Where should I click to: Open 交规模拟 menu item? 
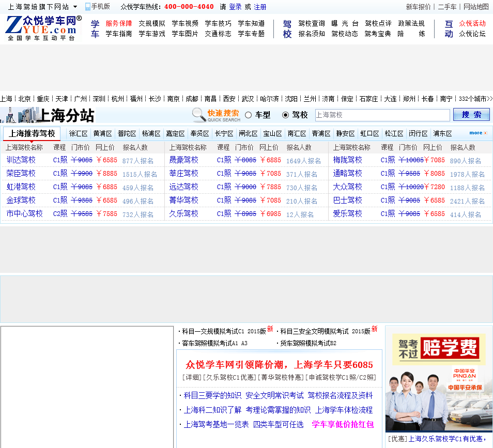[x=152, y=24]
